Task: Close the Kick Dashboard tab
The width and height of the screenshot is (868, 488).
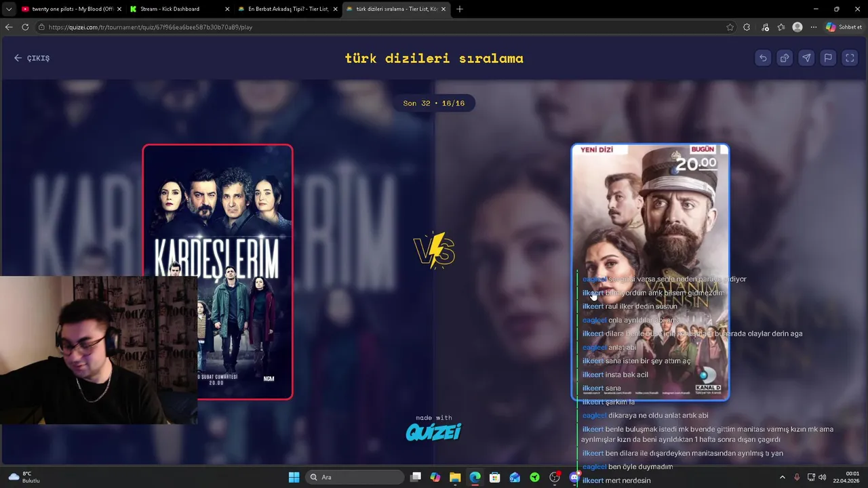Action: pyautogui.click(x=227, y=9)
